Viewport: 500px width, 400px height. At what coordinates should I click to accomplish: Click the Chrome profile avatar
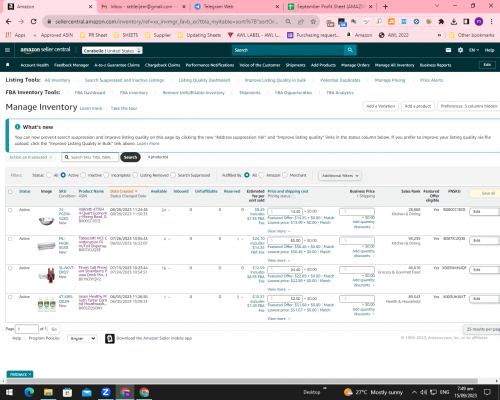(479, 22)
